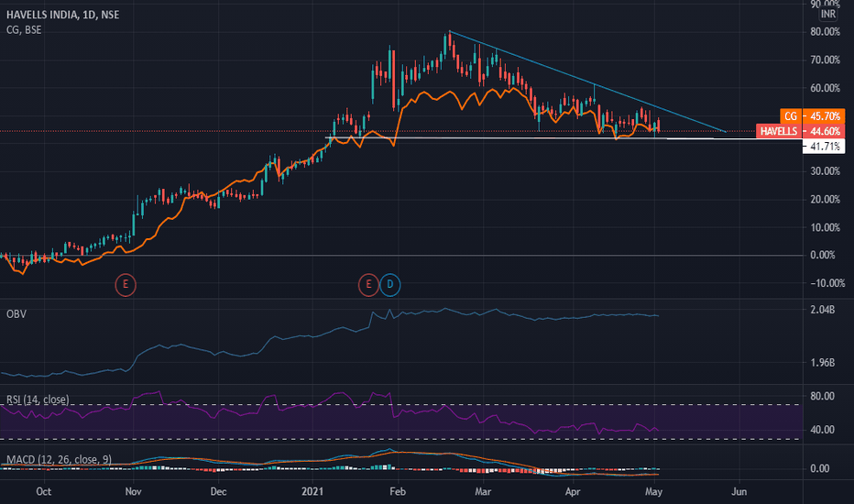Viewport: 854px width, 504px height.
Task: Click the MACD 0.00 axis value
Action: pyautogui.click(x=820, y=468)
